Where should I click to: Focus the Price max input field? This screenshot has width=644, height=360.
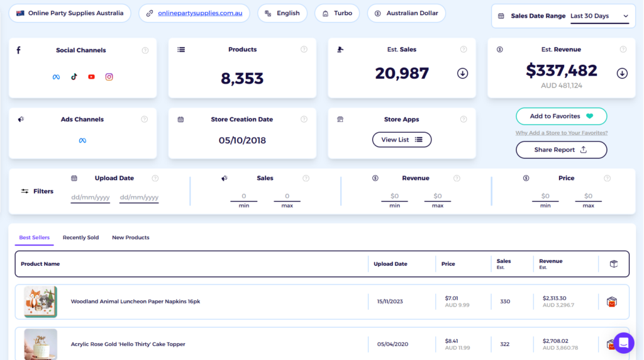[589, 196]
